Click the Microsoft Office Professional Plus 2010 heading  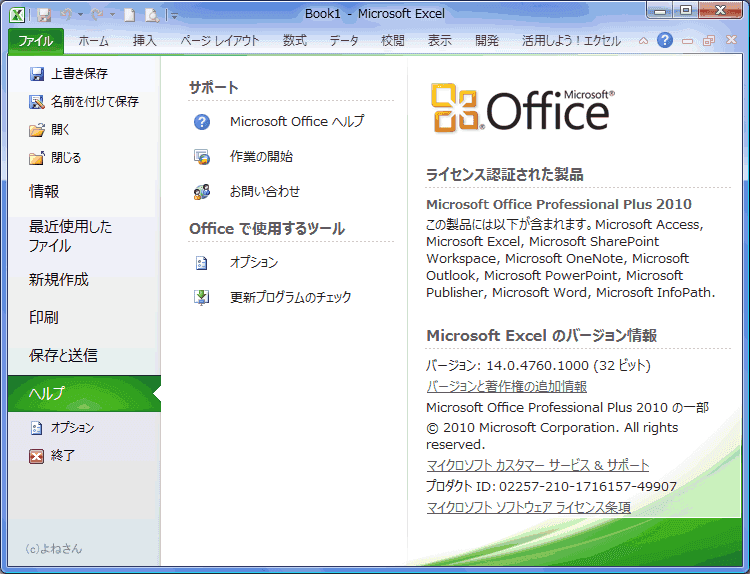[x=559, y=204]
